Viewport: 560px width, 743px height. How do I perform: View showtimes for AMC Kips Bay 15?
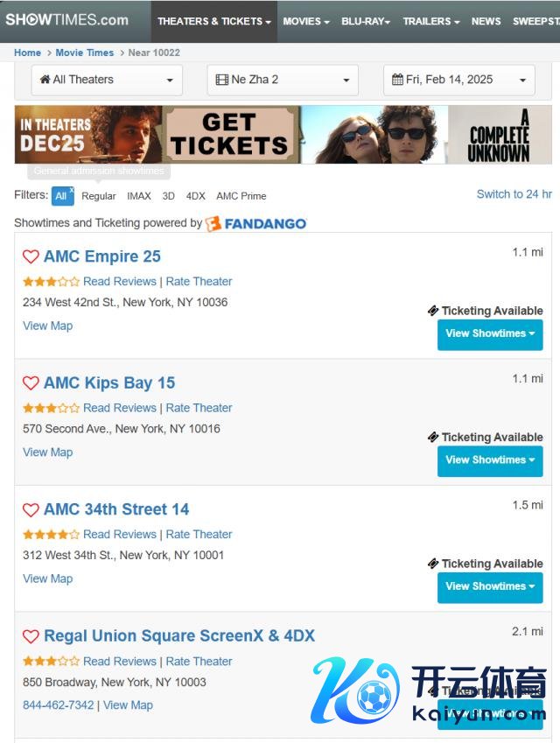[489, 460]
